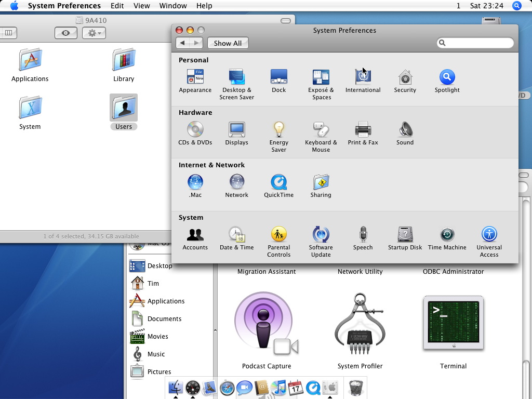Viewport: 532px width, 399px height.
Task: Open the Action gear dropdown in Finder
Action: coord(94,33)
